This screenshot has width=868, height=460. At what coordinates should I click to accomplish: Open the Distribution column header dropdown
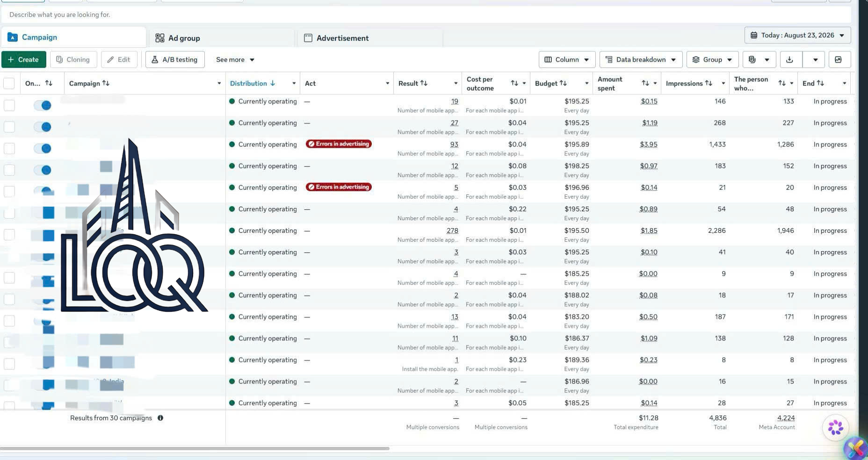point(294,83)
